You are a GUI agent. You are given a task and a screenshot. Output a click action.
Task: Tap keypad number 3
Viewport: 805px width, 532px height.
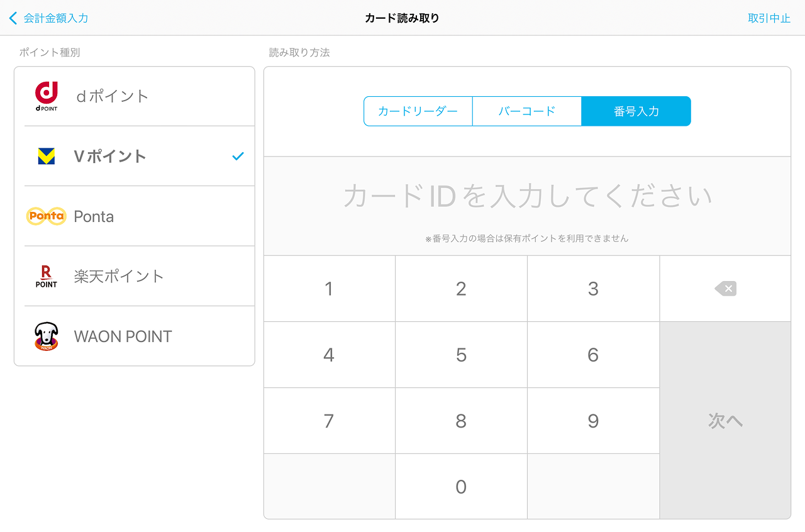593,289
